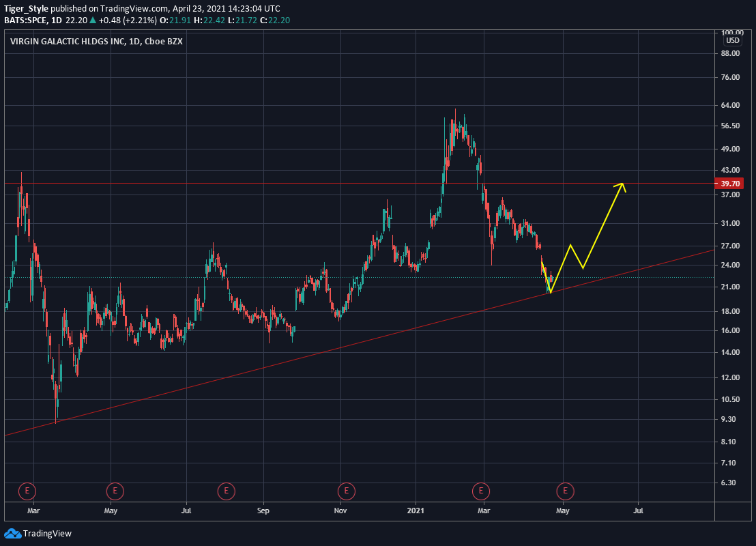Click the 14.00 price axis label

click(731, 353)
